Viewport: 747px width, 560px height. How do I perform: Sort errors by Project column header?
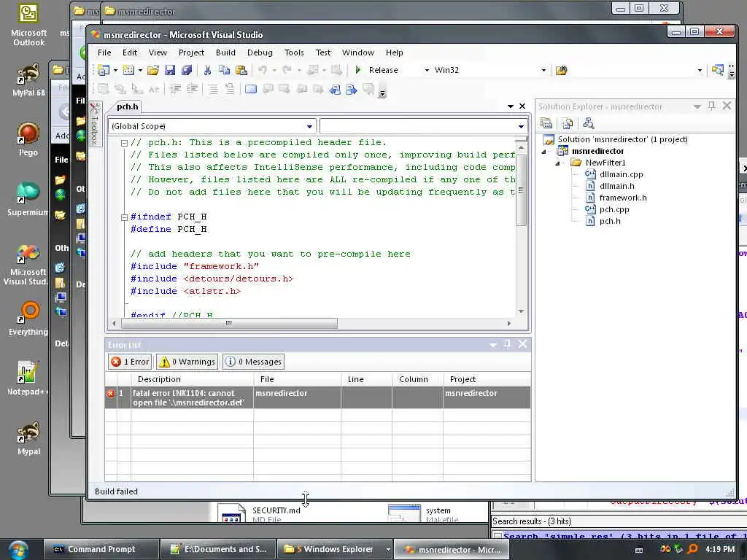(487, 379)
